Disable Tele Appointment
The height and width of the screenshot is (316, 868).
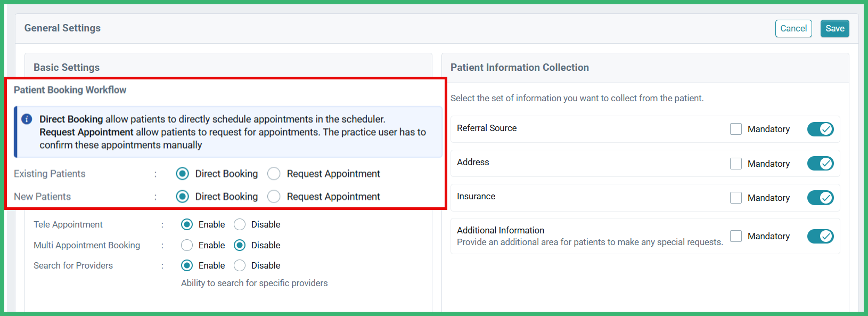tap(239, 224)
